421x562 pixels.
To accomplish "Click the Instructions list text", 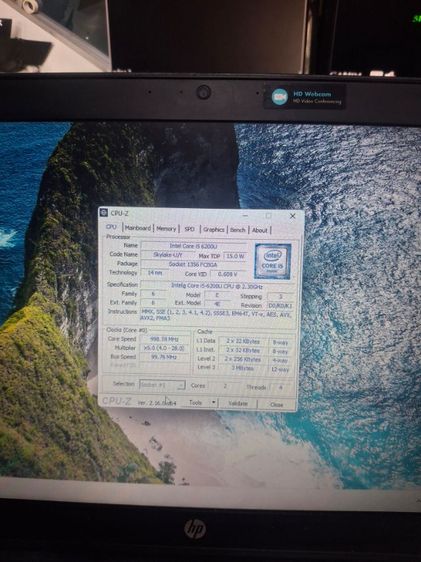I will coord(216,315).
